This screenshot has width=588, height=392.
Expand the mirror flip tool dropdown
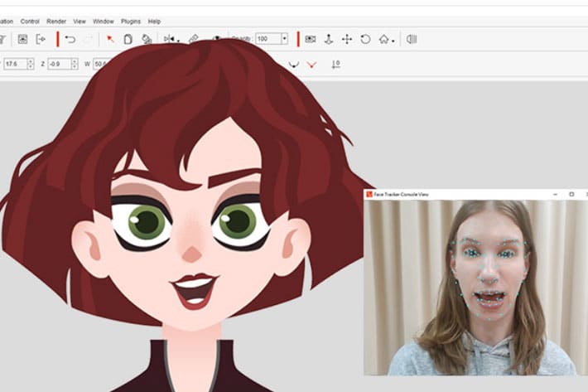pos(176,39)
